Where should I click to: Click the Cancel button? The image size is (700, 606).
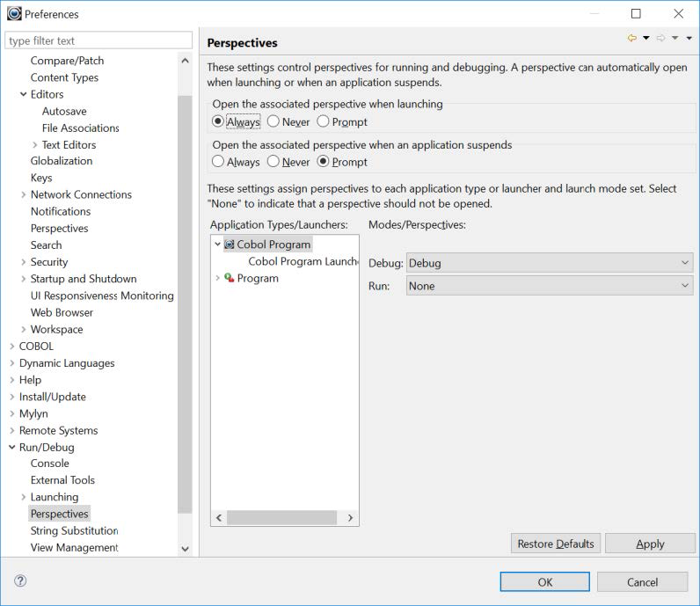(642, 582)
